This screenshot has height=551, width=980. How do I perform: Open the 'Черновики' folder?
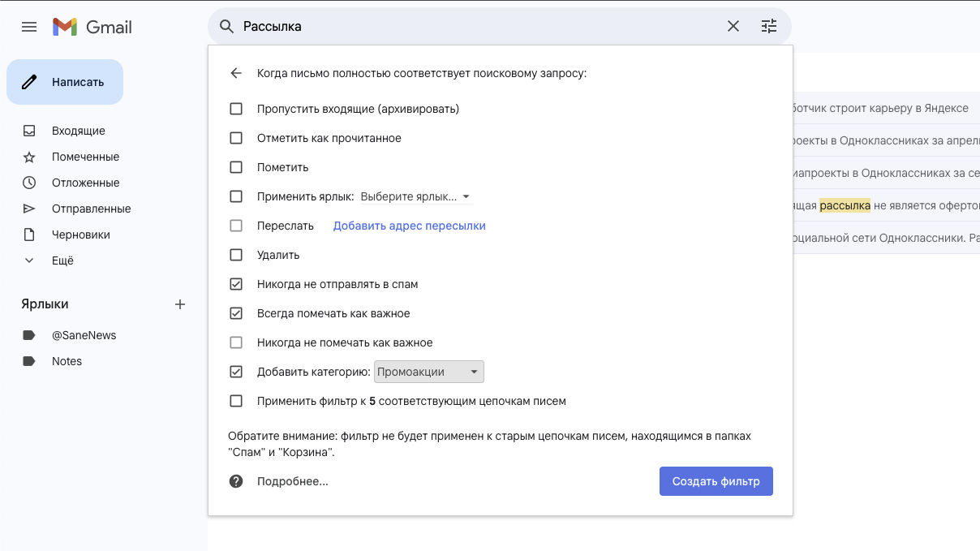pyautogui.click(x=81, y=235)
